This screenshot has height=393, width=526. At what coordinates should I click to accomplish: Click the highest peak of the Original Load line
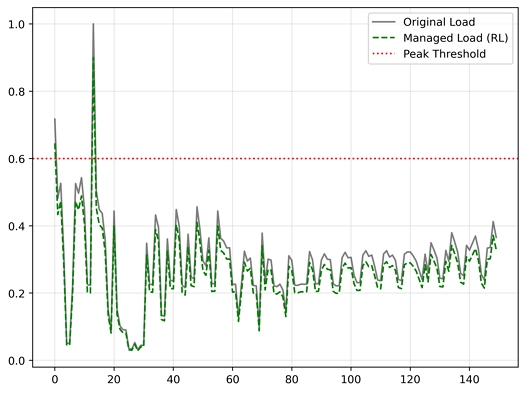tap(93, 24)
